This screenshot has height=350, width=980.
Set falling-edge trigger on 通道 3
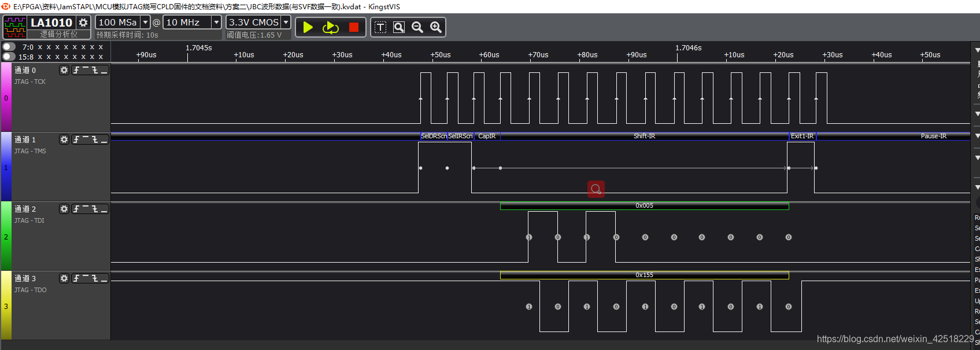pyautogui.click(x=95, y=278)
